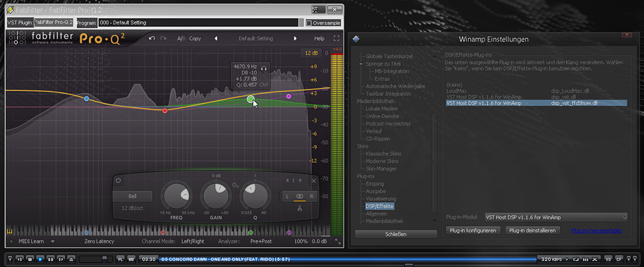
Task: Open Klassische Skins settings page
Action: [x=384, y=154]
